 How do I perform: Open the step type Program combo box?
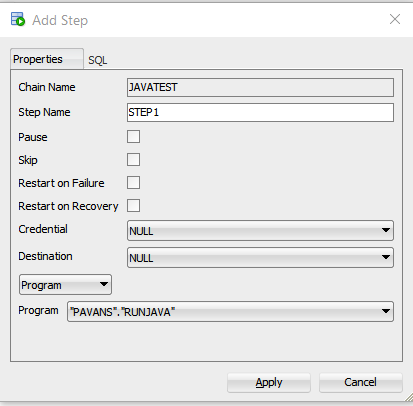(65, 285)
